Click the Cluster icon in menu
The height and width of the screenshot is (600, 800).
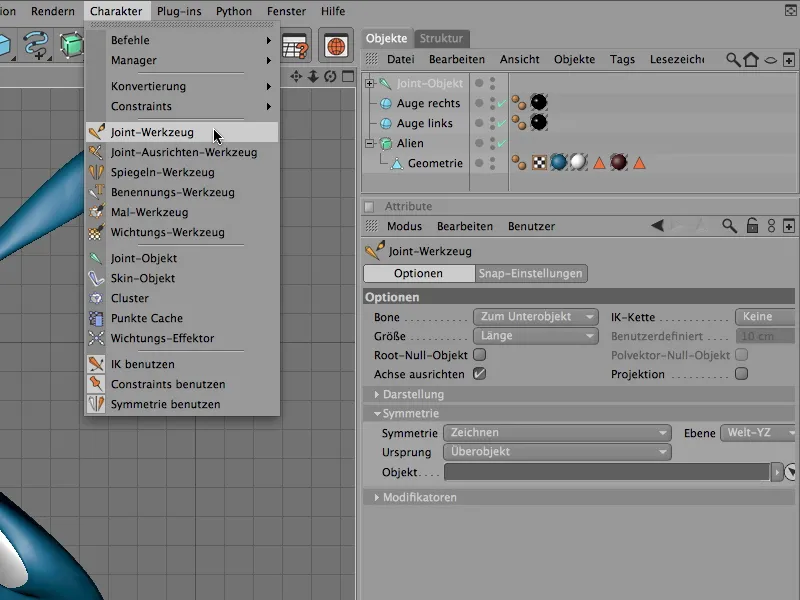pos(96,298)
